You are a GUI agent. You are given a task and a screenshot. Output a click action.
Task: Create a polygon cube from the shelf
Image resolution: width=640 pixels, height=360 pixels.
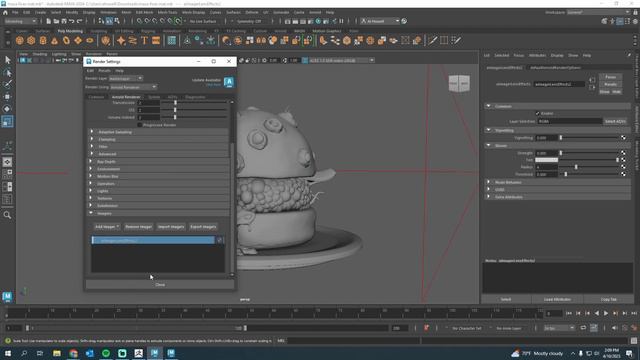(31, 40)
